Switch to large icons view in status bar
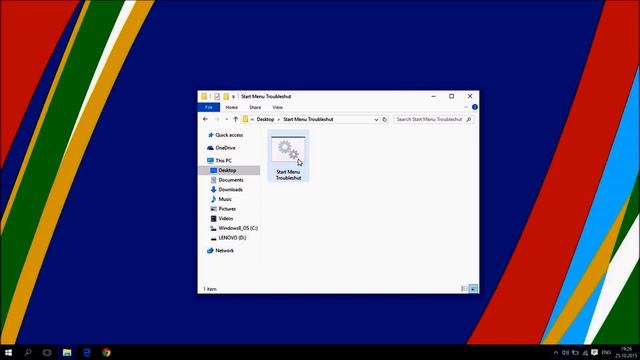The height and width of the screenshot is (360, 640). click(473, 289)
